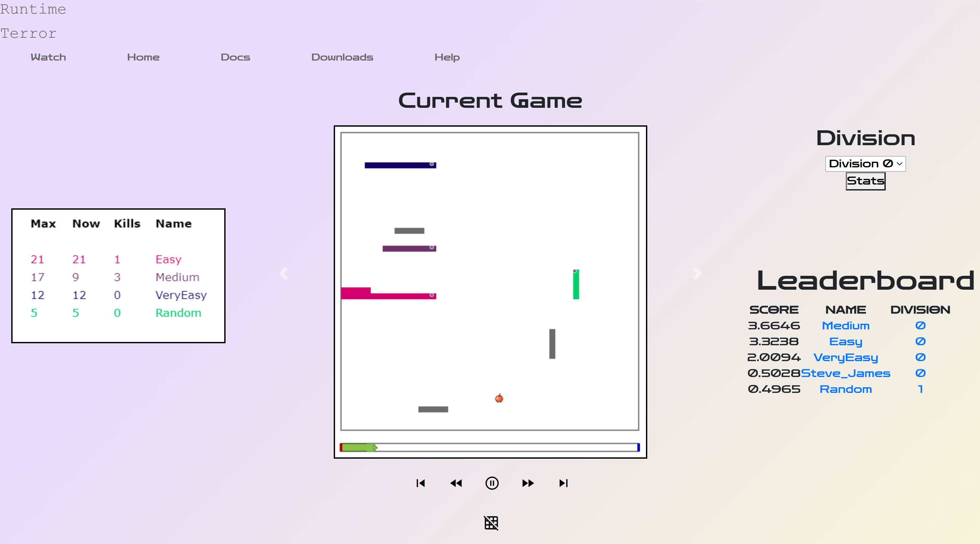Fast-forward the game playback
This screenshot has width=980, height=544.
(528, 483)
